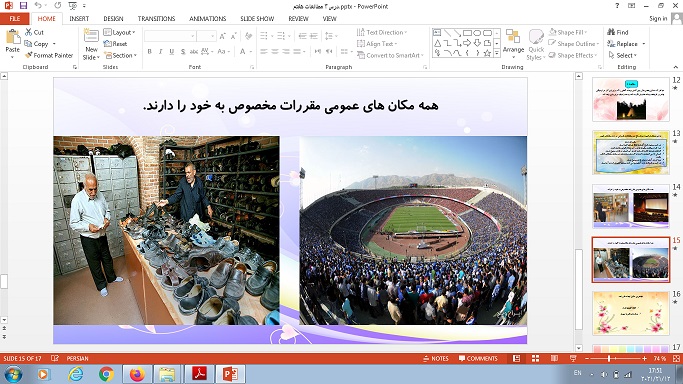The image size is (683, 384).
Task: Click the Save icon in quick access toolbar
Action: 24,6
